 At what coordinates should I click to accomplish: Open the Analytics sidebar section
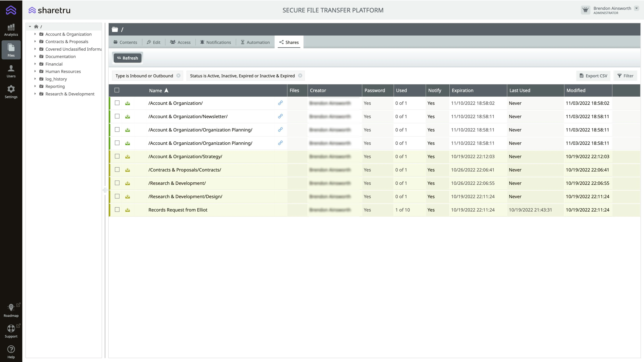point(11,29)
